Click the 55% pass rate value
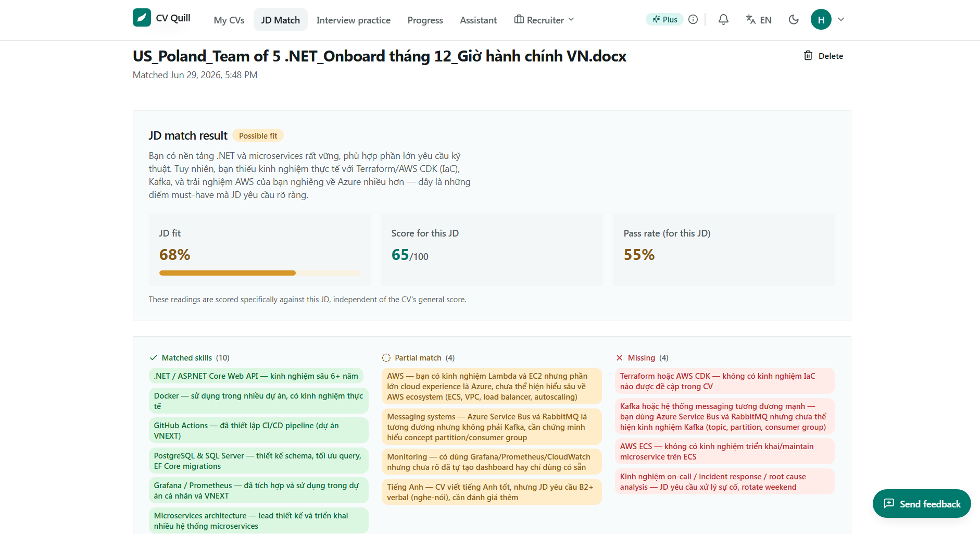This screenshot has height=534, width=980. point(639,255)
